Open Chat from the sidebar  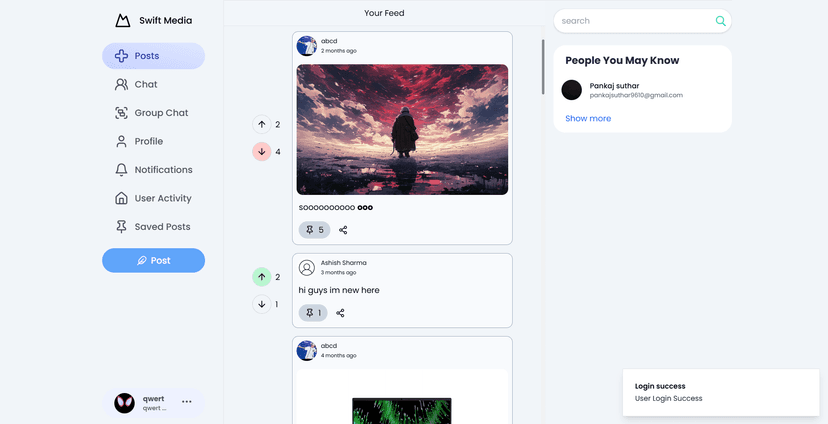point(153,84)
